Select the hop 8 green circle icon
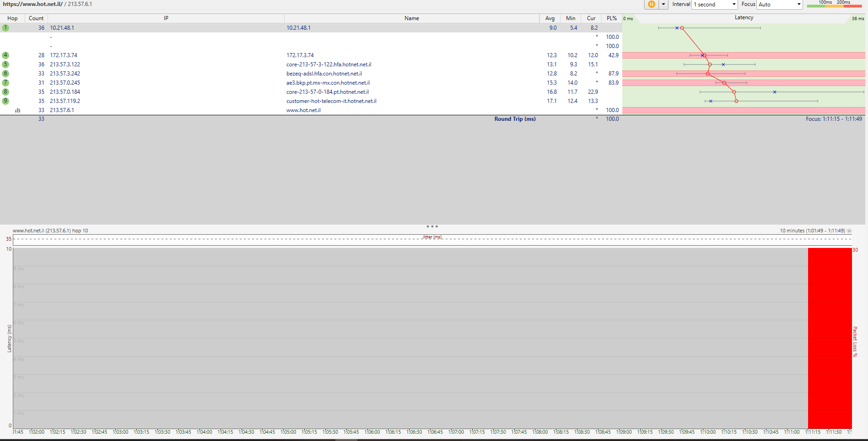 pyautogui.click(x=5, y=92)
